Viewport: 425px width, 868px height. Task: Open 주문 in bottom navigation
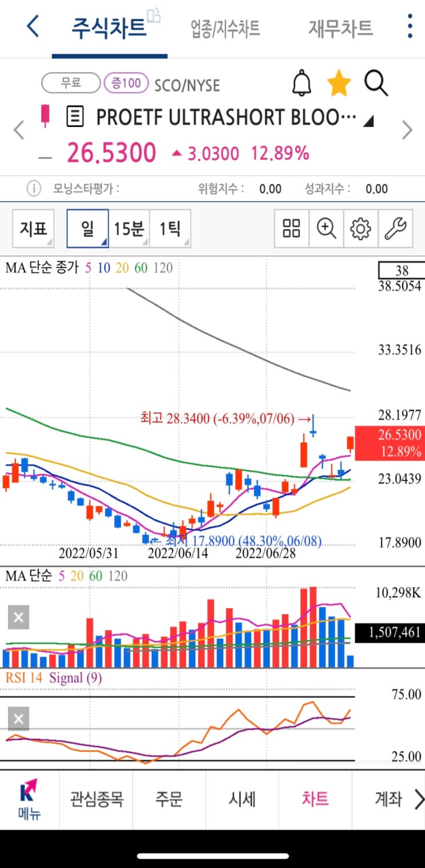tap(169, 799)
